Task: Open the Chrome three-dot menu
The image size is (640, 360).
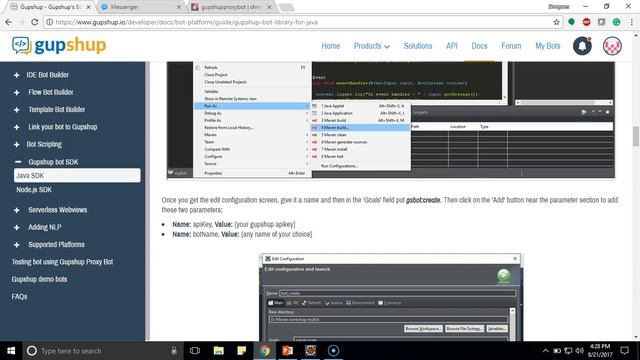Action: (631, 22)
